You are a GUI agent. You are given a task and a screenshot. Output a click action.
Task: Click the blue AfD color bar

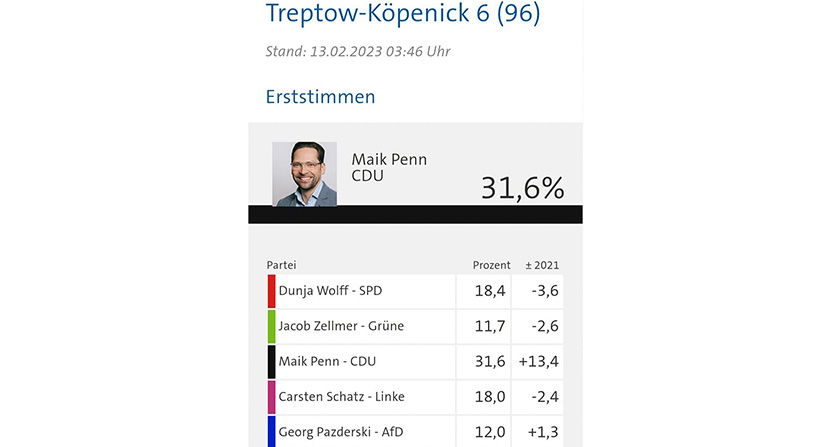coord(271,432)
